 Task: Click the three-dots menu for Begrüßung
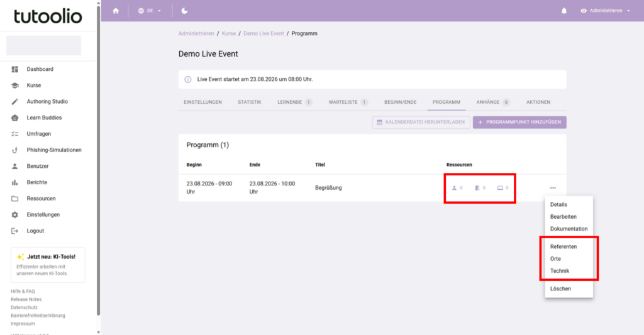[553, 188]
